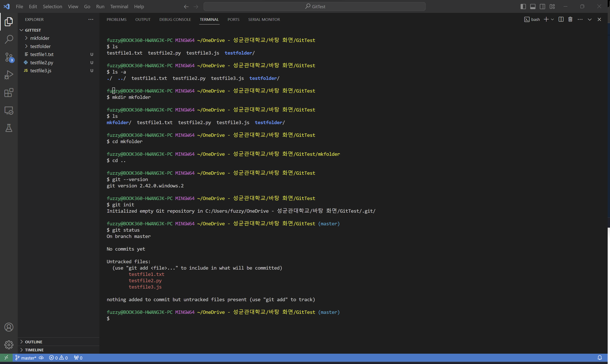Open the Explorer view in activity bar

tap(9, 21)
